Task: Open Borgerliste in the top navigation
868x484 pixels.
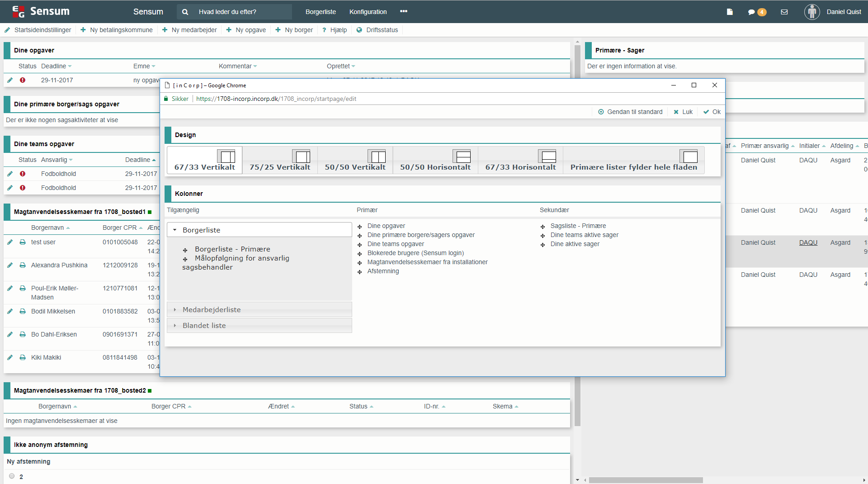Action: tap(321, 12)
